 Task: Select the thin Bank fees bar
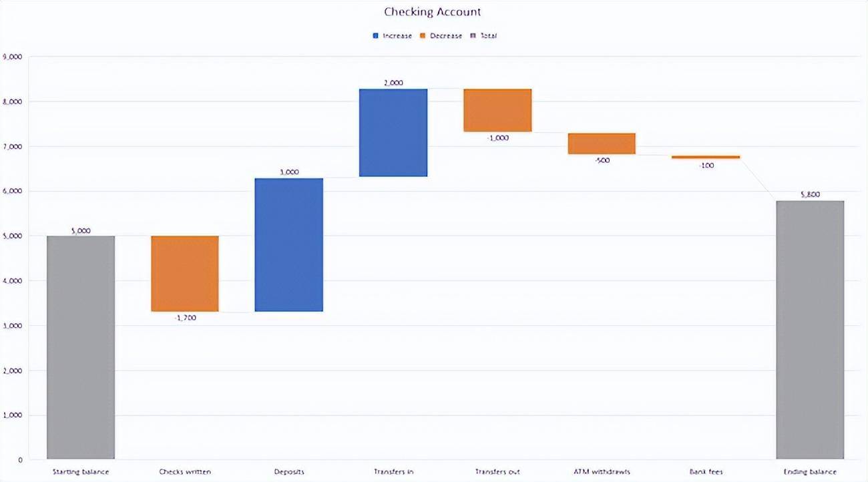pyautogui.click(x=706, y=157)
